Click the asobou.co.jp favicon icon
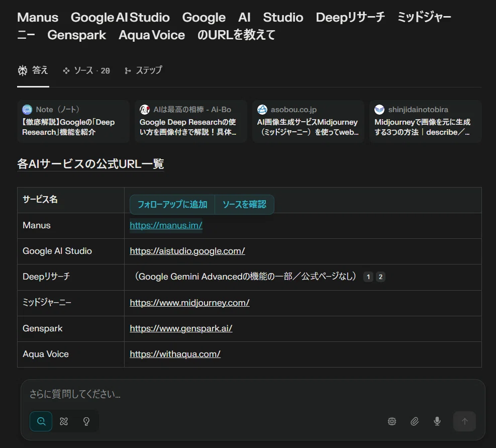Viewport: 496px width, 448px height. (262, 110)
